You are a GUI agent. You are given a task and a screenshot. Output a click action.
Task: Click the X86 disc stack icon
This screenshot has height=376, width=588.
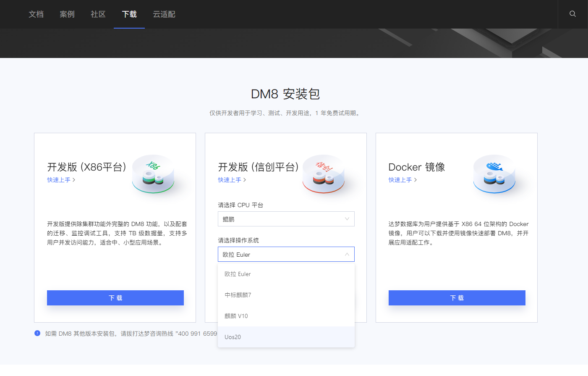pyautogui.click(x=153, y=174)
